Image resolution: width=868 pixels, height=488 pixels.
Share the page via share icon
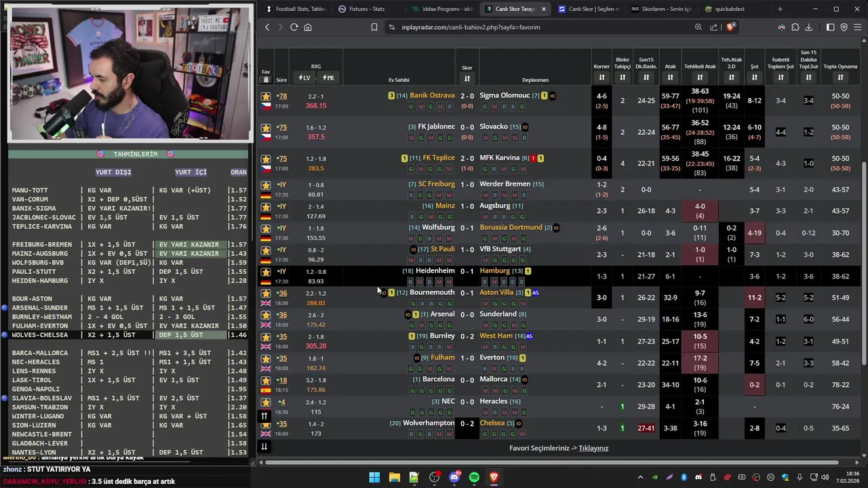coord(714,27)
